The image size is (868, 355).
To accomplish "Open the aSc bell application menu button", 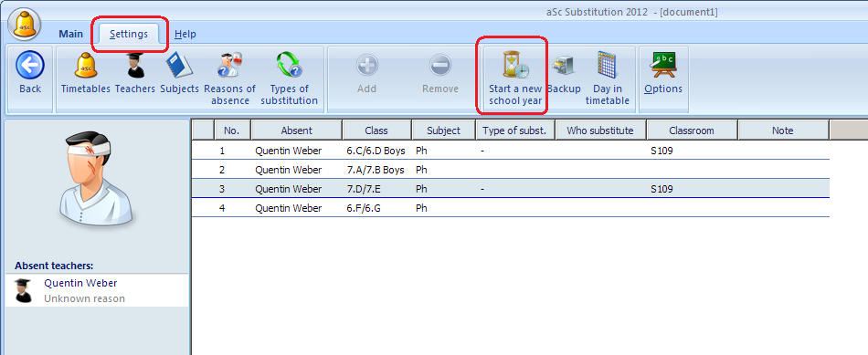I will [25, 25].
